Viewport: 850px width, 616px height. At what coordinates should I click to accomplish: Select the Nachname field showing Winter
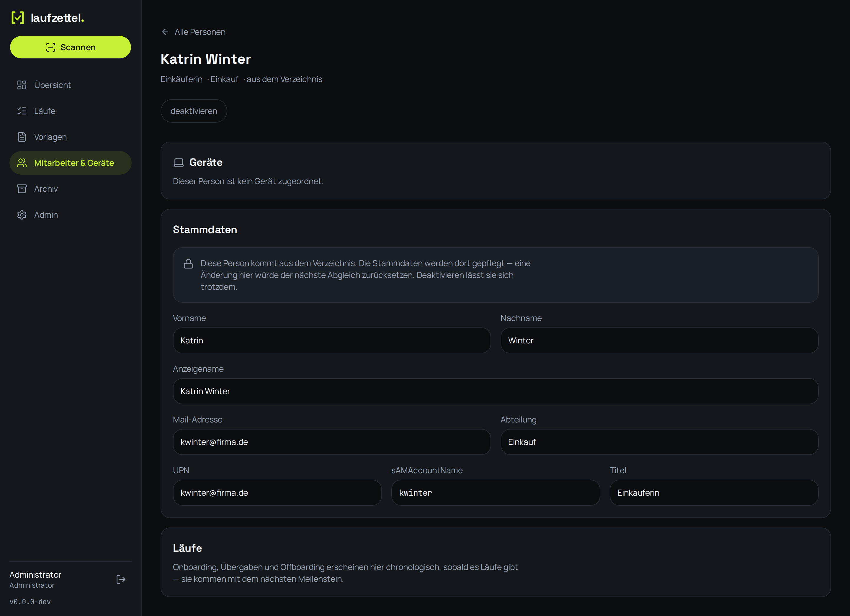(x=659, y=340)
